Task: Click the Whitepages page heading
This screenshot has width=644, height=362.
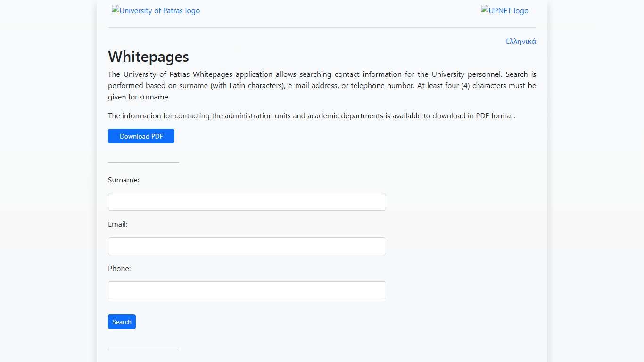Action: (149, 57)
